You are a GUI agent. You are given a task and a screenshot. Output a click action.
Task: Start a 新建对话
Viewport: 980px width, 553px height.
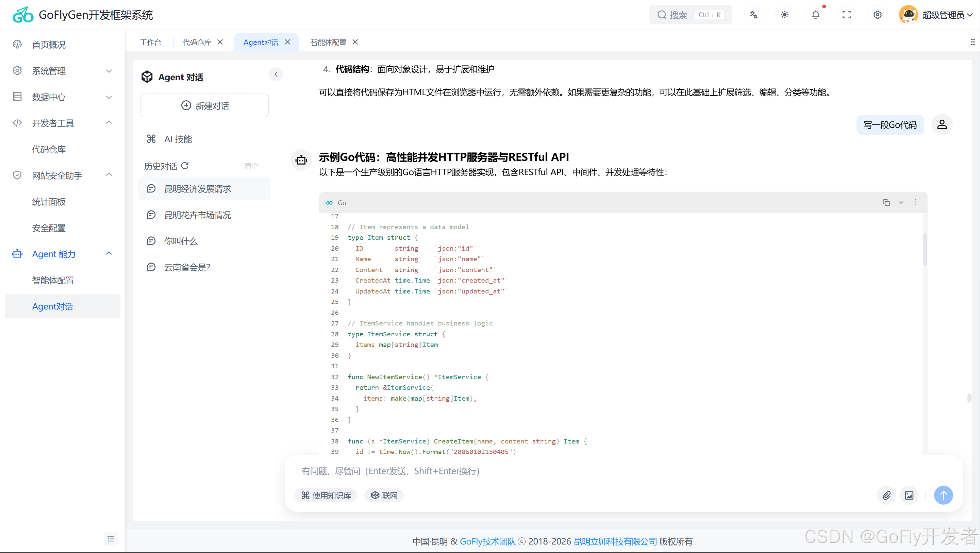click(x=204, y=106)
